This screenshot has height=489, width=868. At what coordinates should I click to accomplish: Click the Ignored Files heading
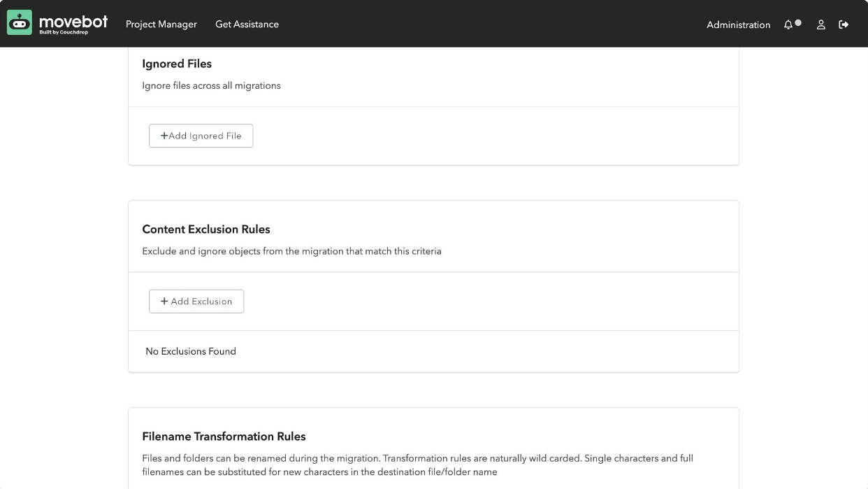click(177, 64)
